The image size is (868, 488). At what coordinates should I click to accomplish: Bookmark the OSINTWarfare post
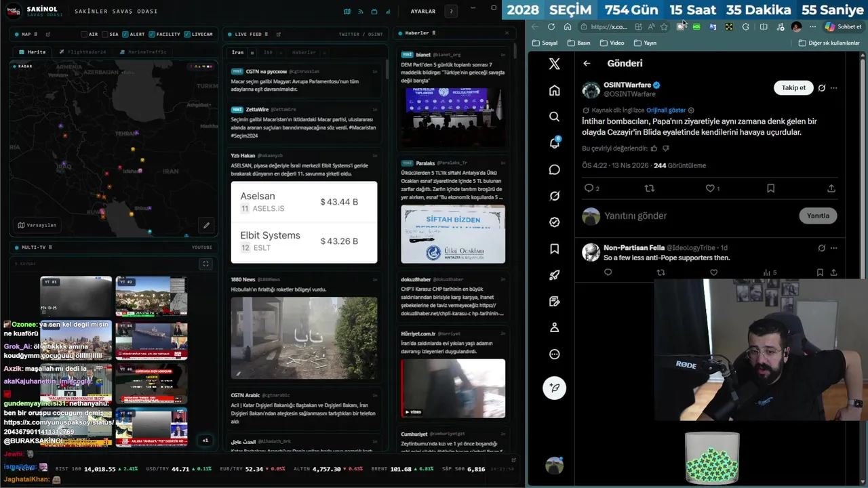[x=770, y=188]
